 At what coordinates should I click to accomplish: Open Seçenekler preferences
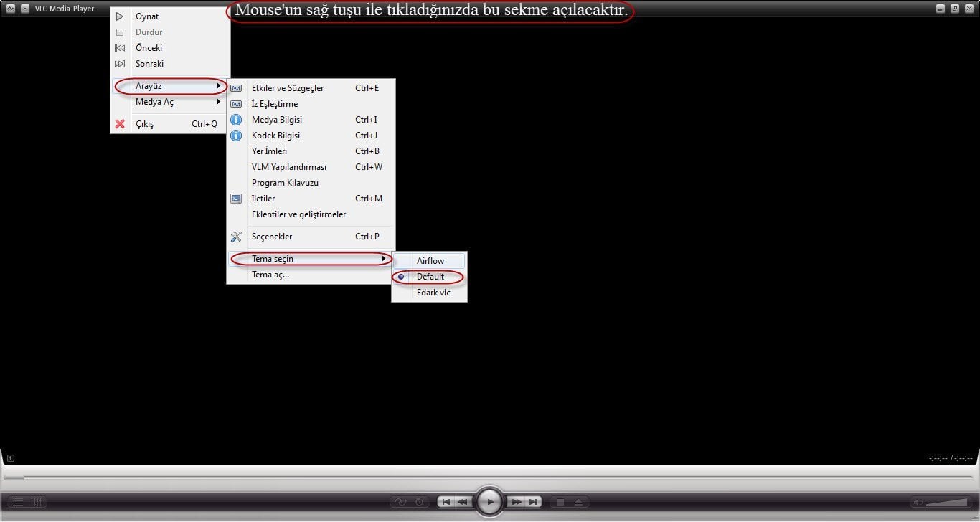[x=311, y=237]
